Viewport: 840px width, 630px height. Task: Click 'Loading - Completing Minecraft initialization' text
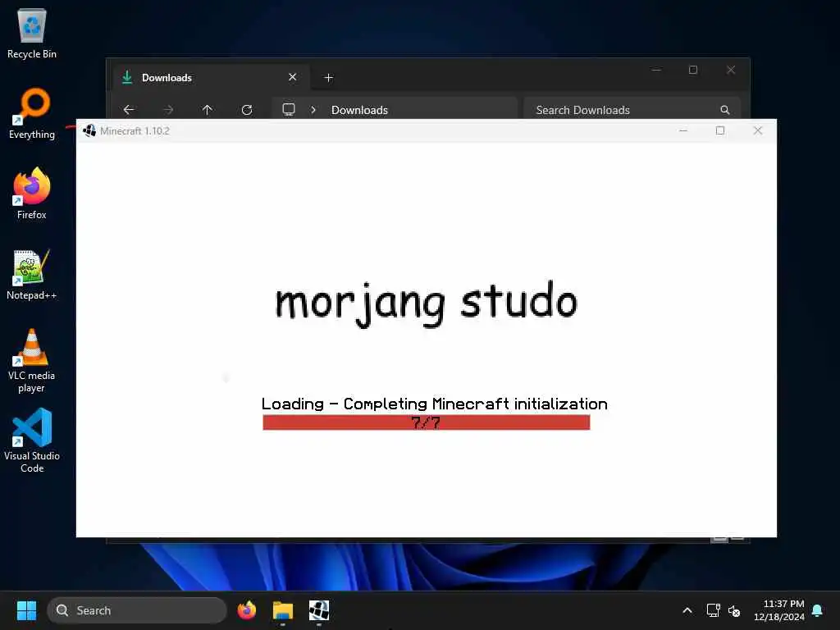coord(435,404)
